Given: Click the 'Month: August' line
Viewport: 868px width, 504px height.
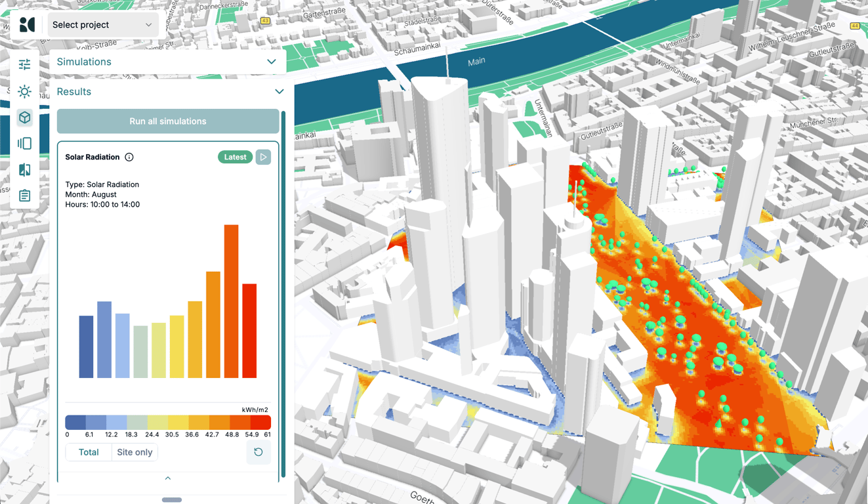Looking at the screenshot, I should (x=91, y=194).
